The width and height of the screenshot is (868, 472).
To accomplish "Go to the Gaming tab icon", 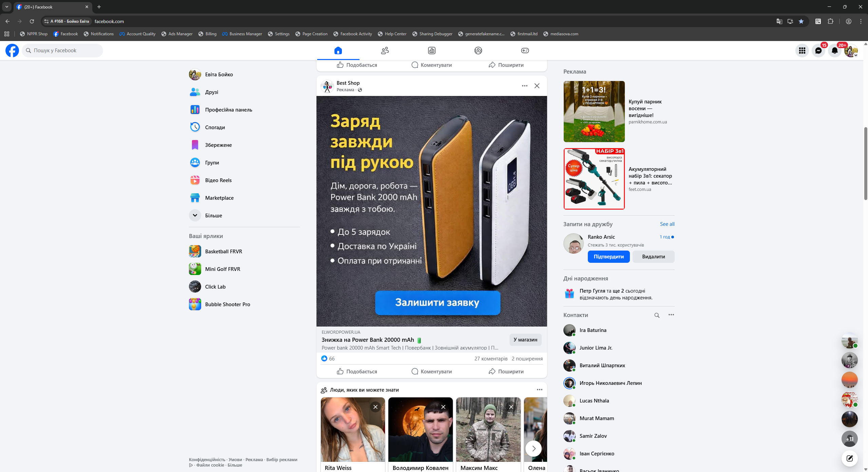I will (x=525, y=51).
